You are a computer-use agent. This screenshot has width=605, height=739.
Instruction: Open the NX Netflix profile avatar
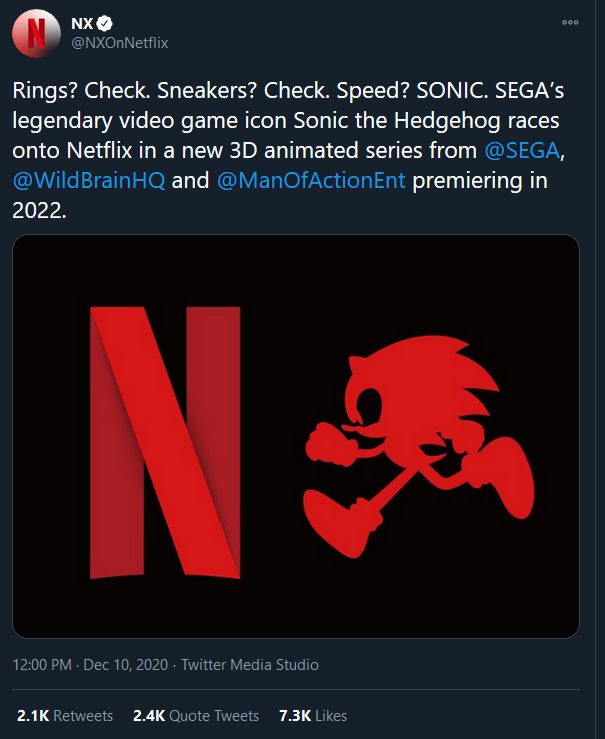(35, 34)
